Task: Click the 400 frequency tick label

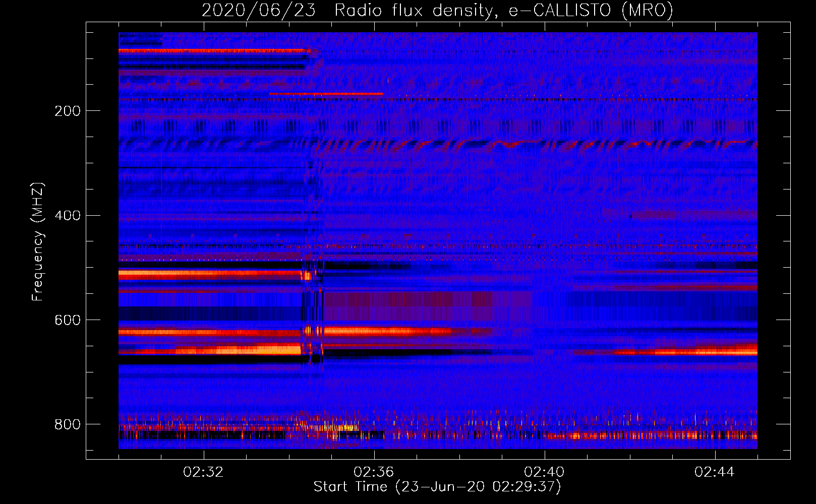Action: [x=68, y=216]
